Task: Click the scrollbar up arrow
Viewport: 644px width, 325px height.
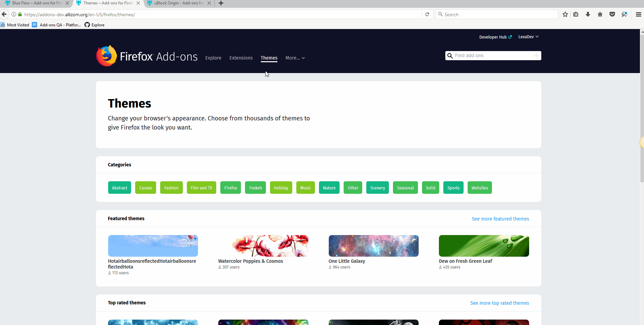Action: tap(642, 32)
